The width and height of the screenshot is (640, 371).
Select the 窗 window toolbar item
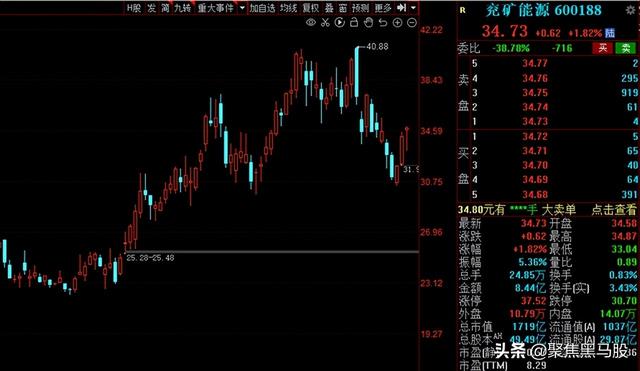pos(343,8)
